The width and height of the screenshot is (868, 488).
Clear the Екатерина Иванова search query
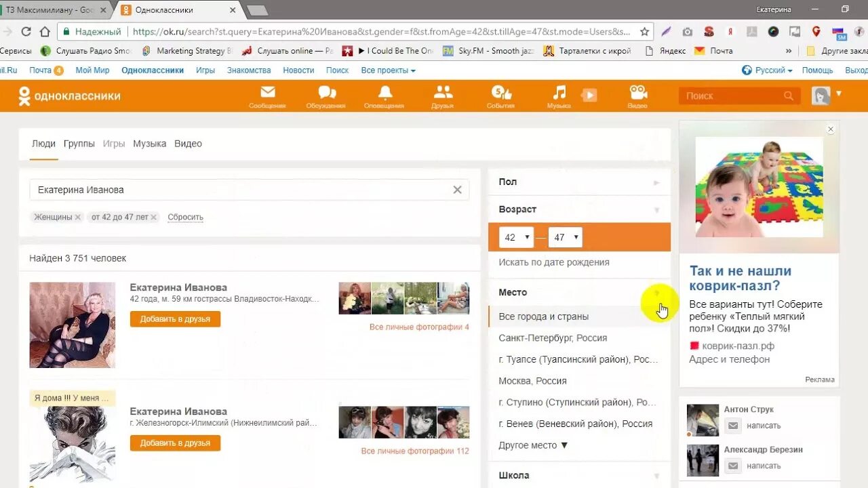click(x=457, y=190)
